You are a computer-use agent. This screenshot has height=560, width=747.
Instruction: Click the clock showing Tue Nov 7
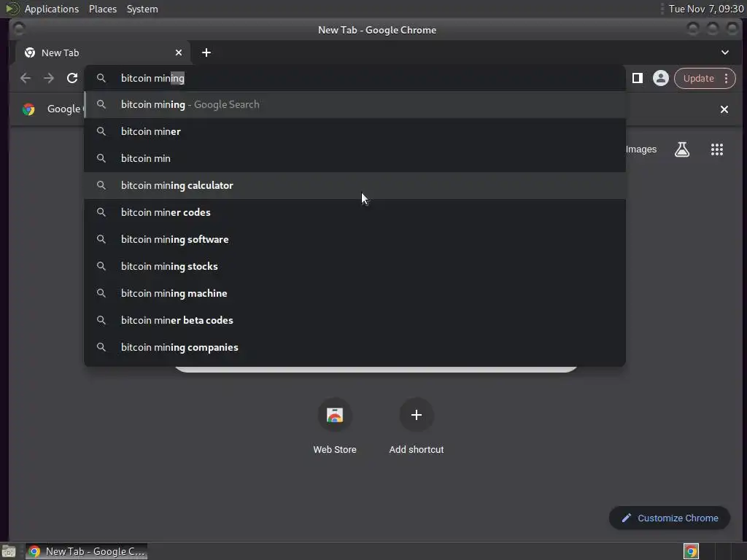click(706, 9)
